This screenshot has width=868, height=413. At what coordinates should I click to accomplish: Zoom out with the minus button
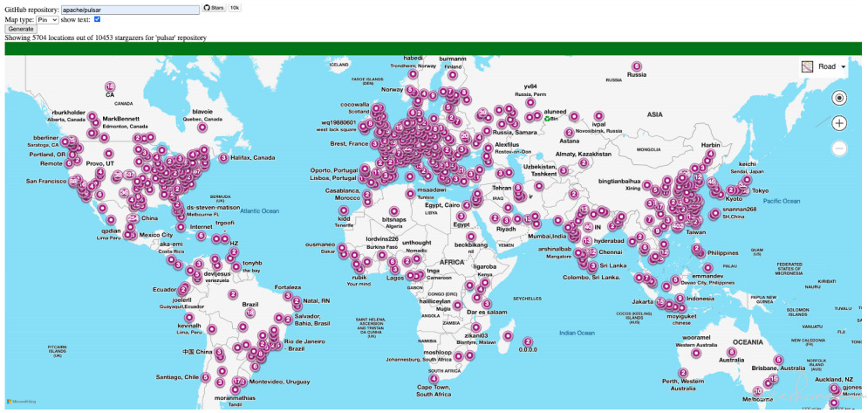click(x=839, y=148)
